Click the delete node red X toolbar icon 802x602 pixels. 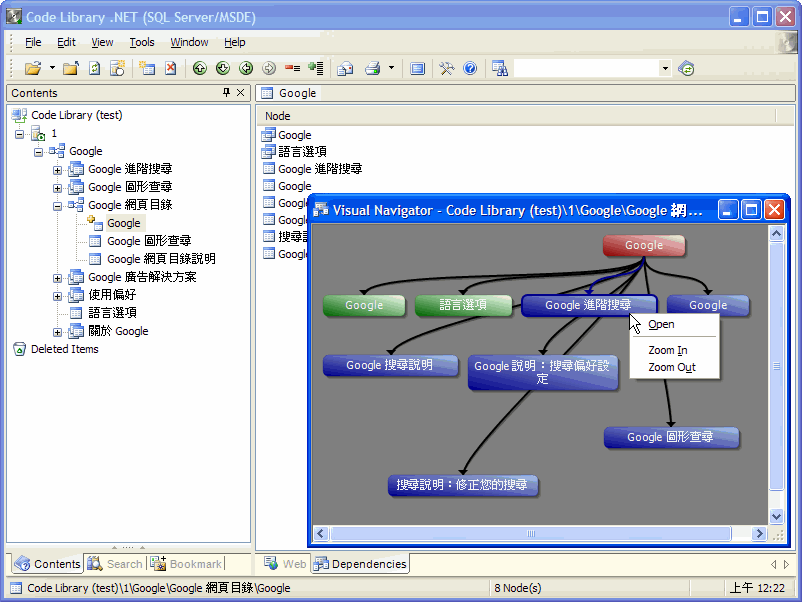click(171, 68)
